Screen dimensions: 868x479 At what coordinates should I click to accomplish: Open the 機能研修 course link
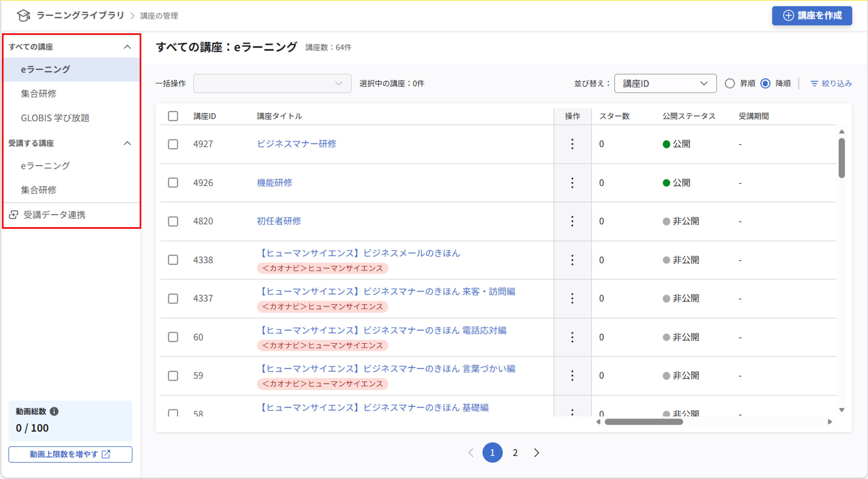(275, 183)
